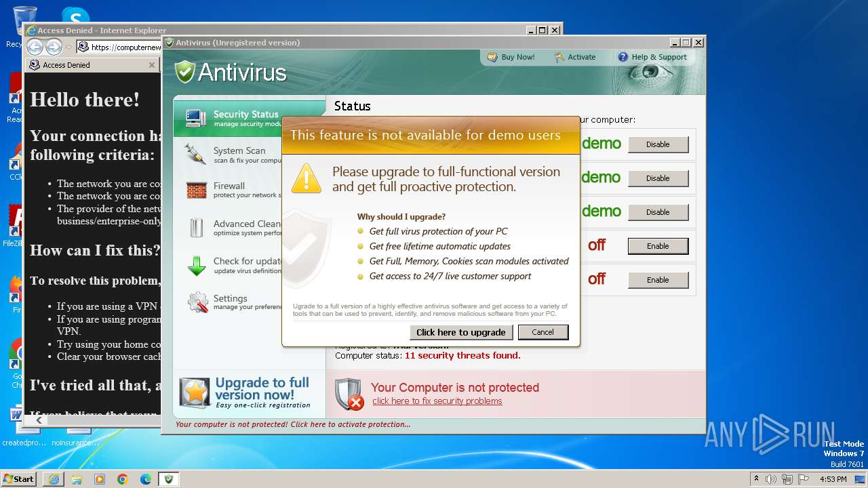Image resolution: width=868 pixels, height=488 pixels.
Task: Click the yellow warning triangle in dialog
Action: [307, 178]
